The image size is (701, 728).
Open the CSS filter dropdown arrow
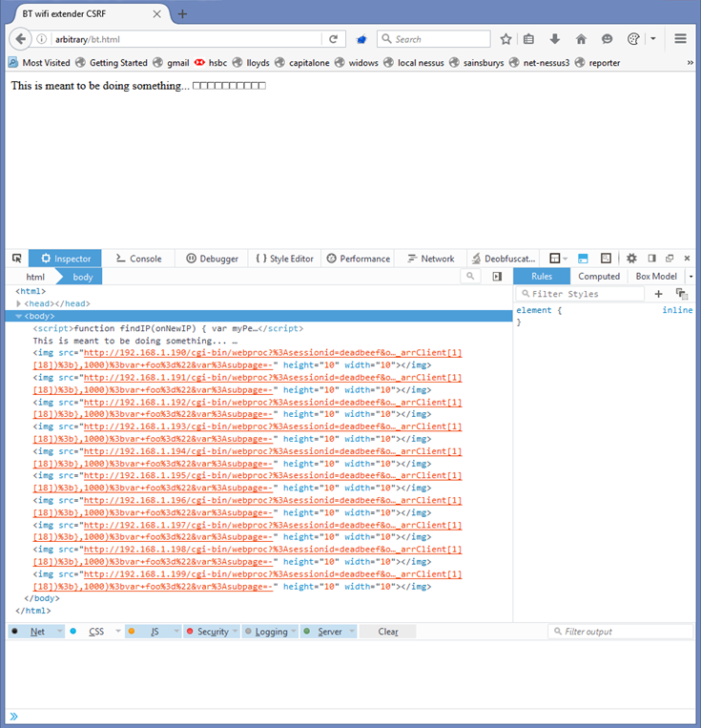(x=118, y=632)
